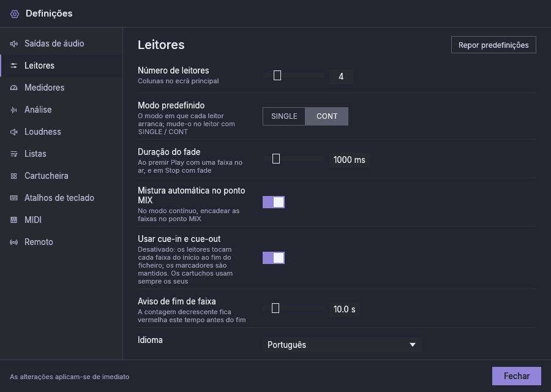Click the 'Modo predefinido' label
Viewport: 551px width, 392px height.
(171, 105)
